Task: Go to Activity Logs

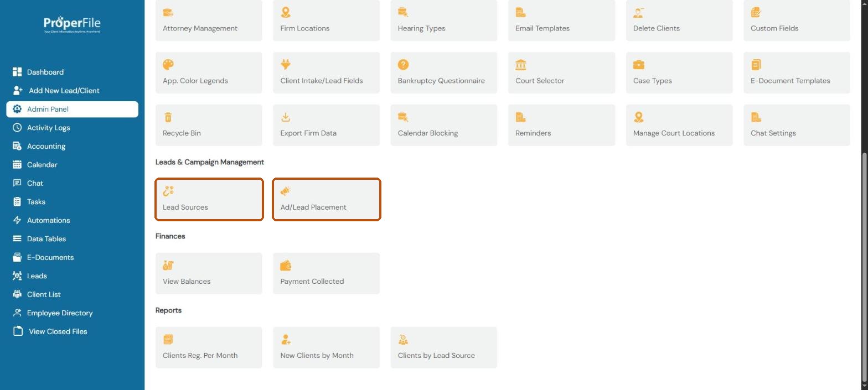Action: (73, 127)
